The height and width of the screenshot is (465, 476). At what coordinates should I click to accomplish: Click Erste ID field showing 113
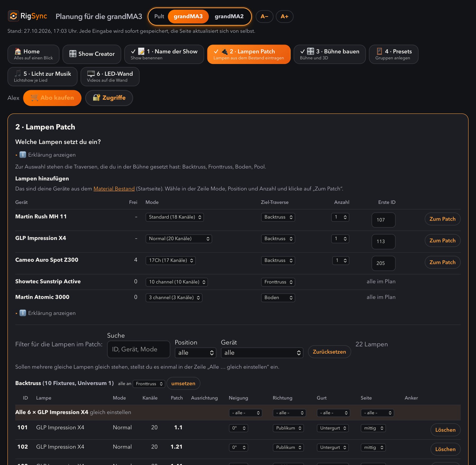(383, 242)
